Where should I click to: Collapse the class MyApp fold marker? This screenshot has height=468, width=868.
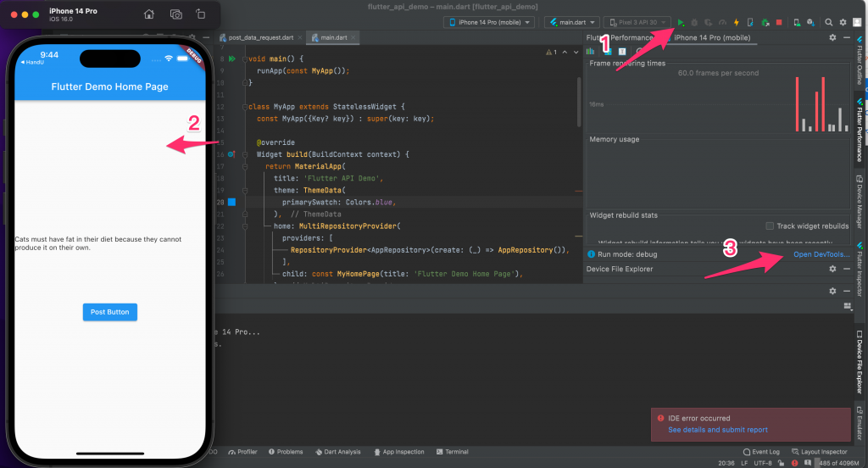(245, 107)
